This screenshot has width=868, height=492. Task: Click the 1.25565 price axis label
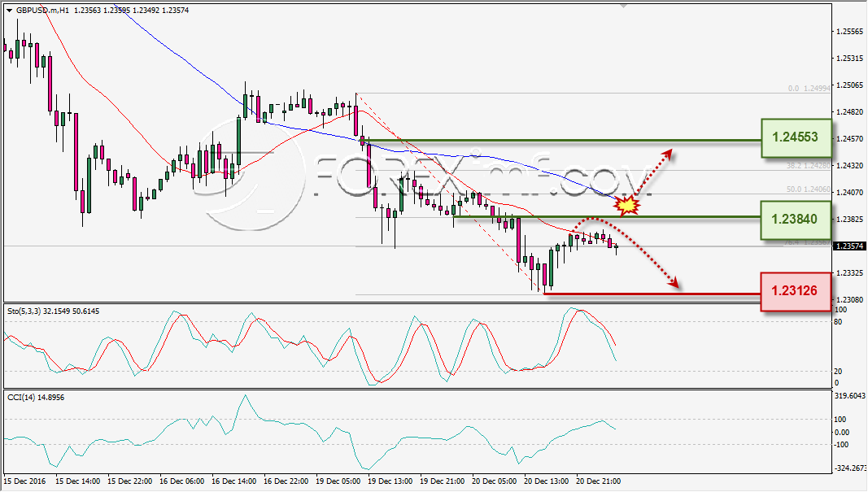851,32
